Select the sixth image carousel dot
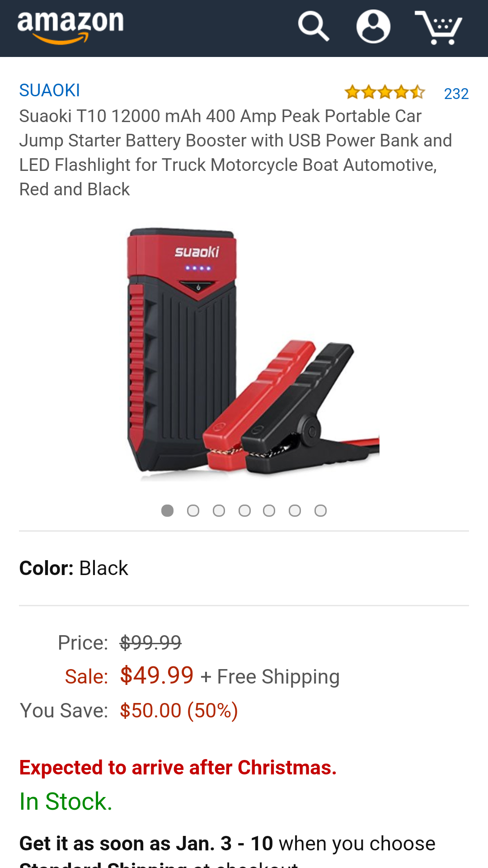Viewport: 488px width, 868px height. [x=295, y=510]
